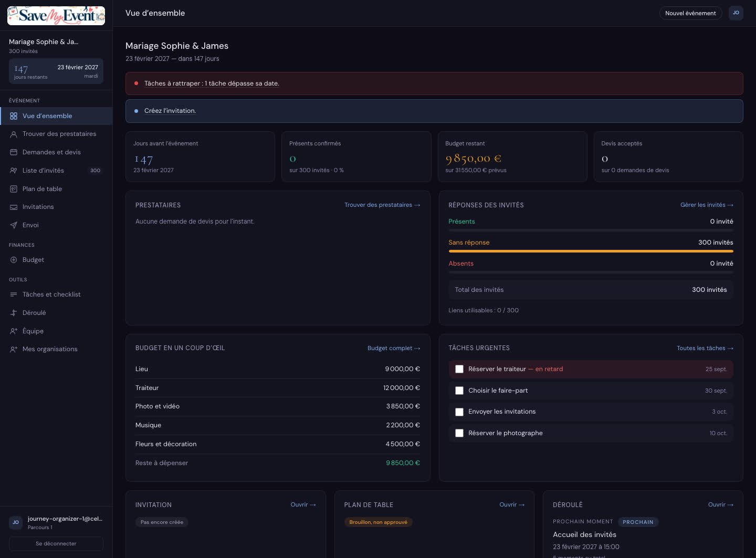The image size is (756, 558).
Task: Click the SaveMyEvent logo
Action: click(56, 16)
